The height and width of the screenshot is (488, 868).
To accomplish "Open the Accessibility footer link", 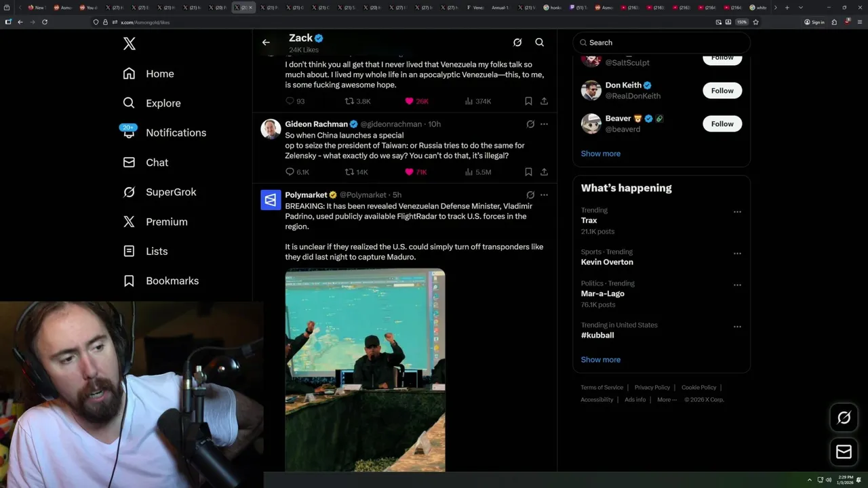I will (597, 400).
